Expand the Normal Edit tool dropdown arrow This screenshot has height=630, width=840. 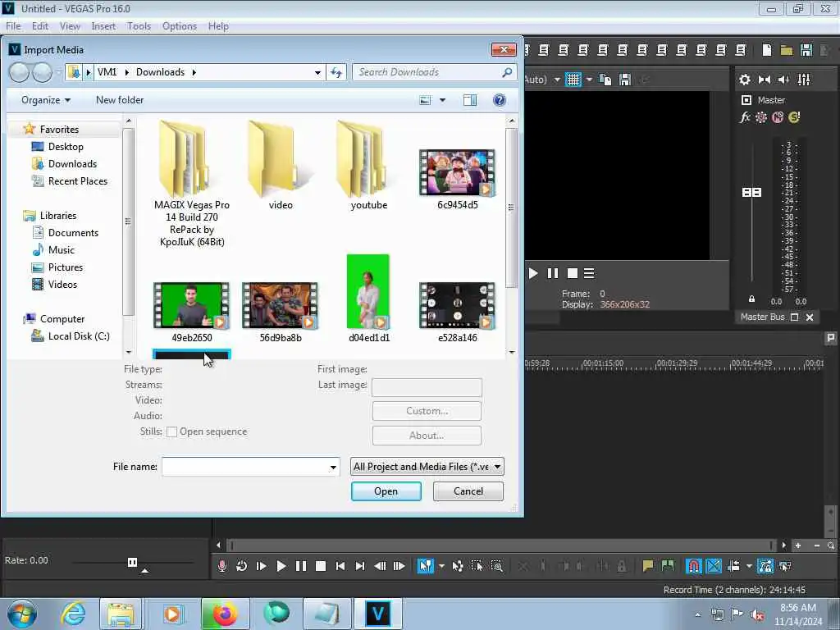[441, 566]
